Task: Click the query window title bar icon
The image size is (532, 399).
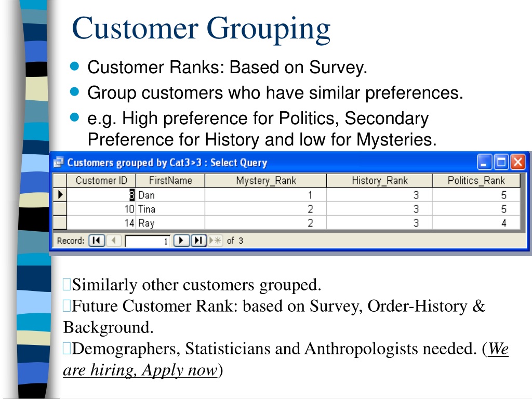Action: click(x=58, y=163)
